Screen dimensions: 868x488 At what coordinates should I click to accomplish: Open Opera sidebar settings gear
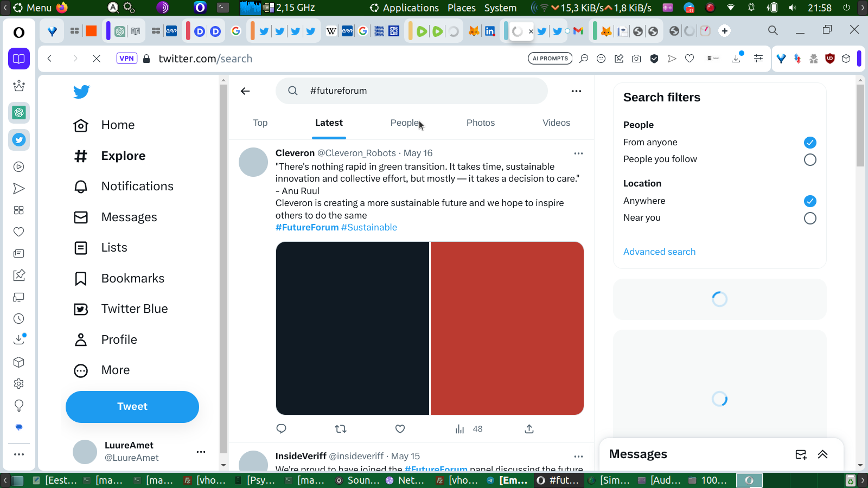coord(19,384)
